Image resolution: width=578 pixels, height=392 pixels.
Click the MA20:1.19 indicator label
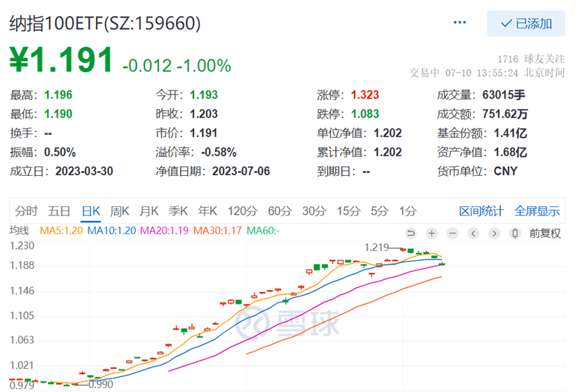[164, 231]
